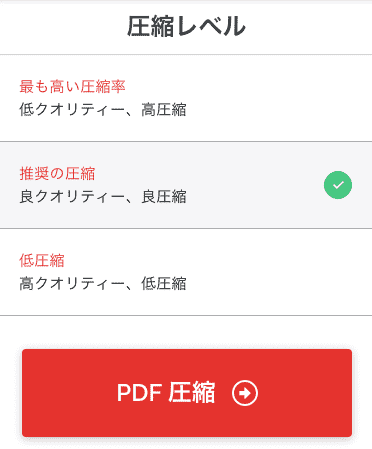Click the white arrow inside the circle outline

point(245,393)
